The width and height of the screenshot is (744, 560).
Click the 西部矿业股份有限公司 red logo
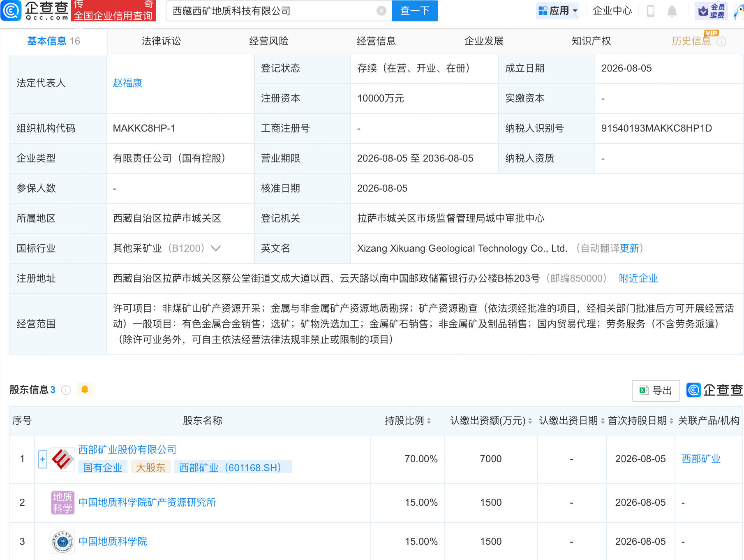pos(63,459)
